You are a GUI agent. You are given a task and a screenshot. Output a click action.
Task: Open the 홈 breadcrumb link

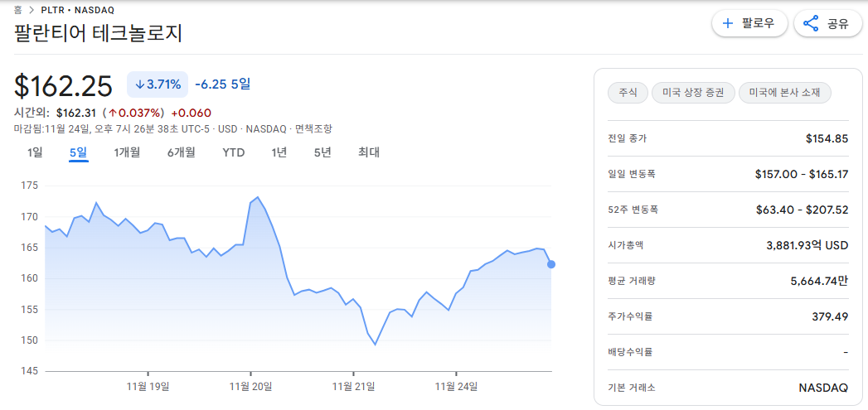17,10
